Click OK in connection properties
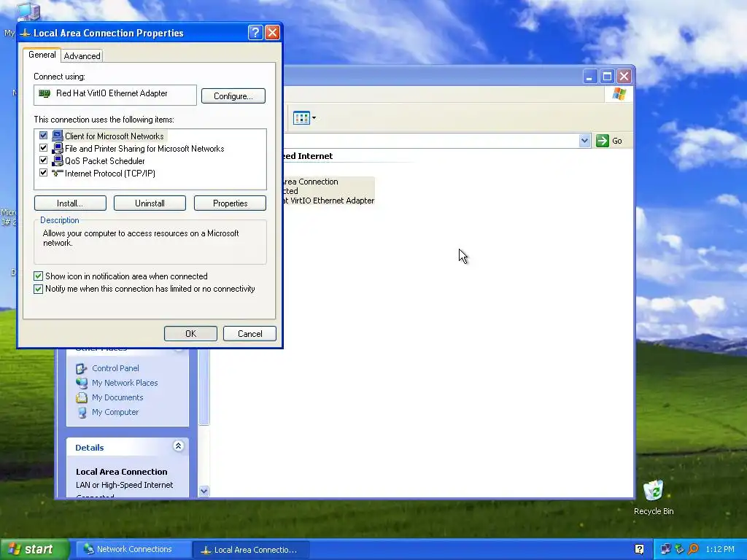747x560 pixels. tap(190, 334)
